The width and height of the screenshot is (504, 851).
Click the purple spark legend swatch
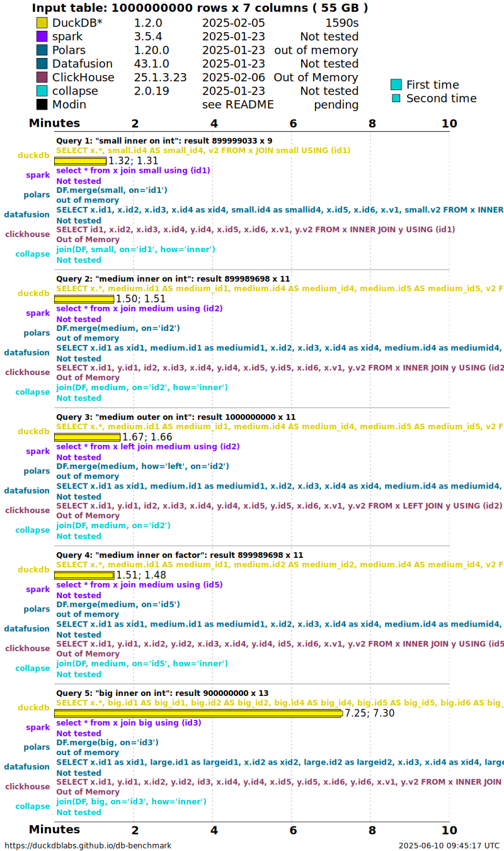42,37
